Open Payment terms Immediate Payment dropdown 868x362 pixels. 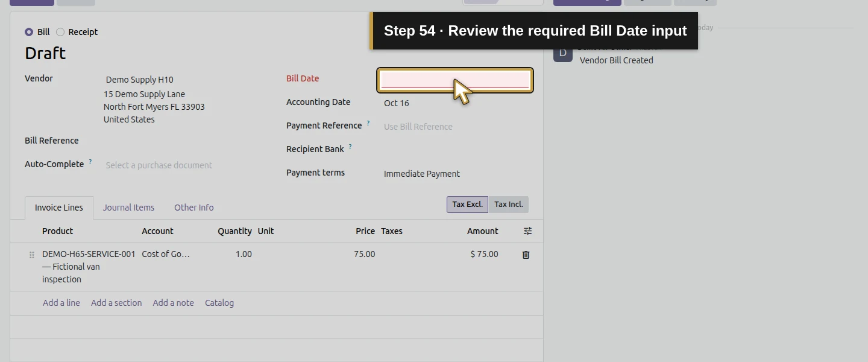click(456, 174)
